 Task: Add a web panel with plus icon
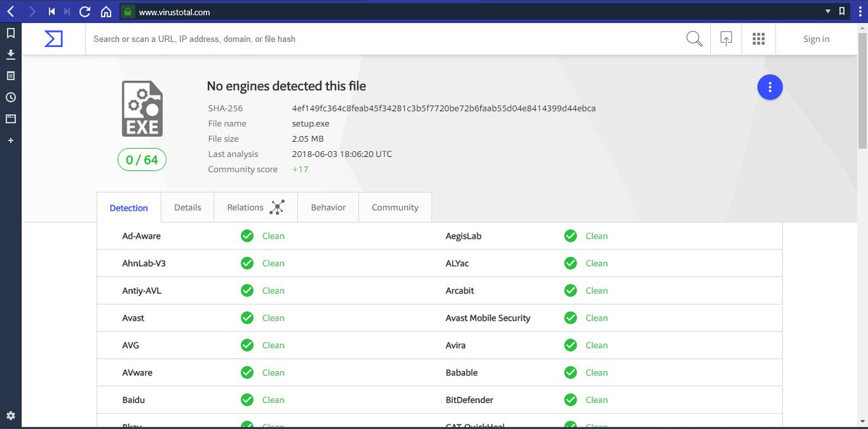pyautogui.click(x=11, y=140)
